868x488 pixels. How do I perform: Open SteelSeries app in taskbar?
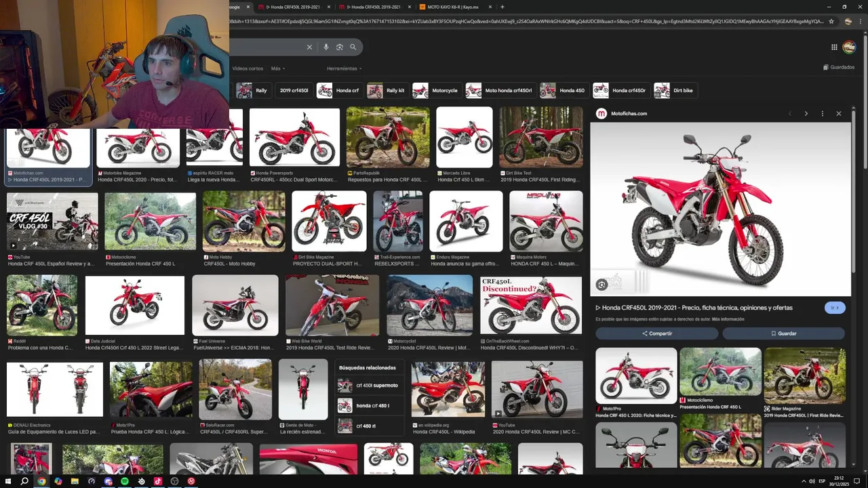(x=141, y=481)
